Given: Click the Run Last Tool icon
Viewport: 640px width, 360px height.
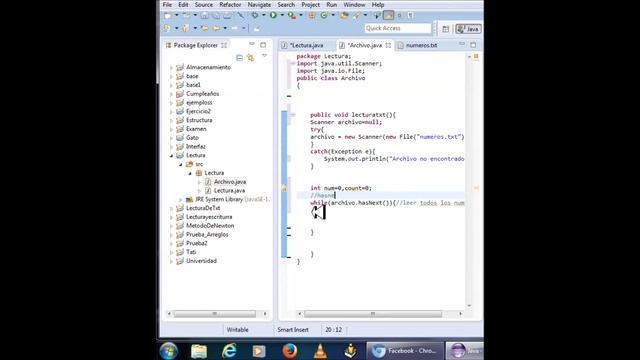Looking at the screenshot, I should pyautogui.click(x=291, y=16).
